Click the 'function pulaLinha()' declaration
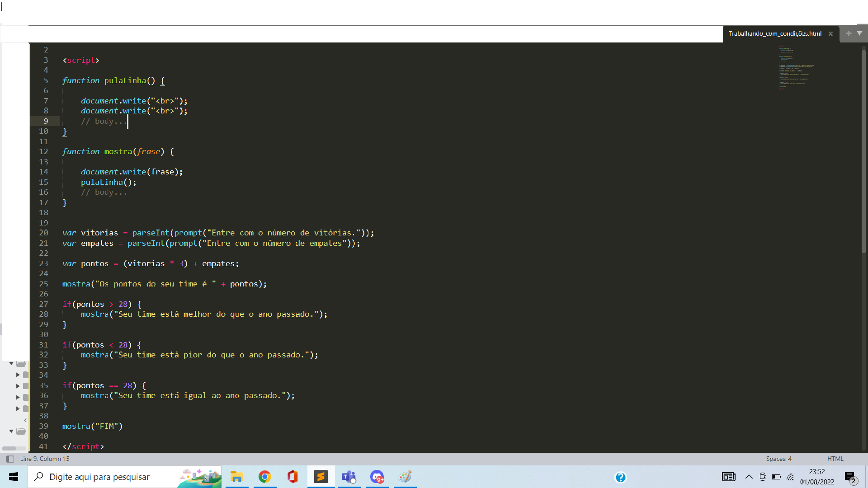 [x=113, y=80]
